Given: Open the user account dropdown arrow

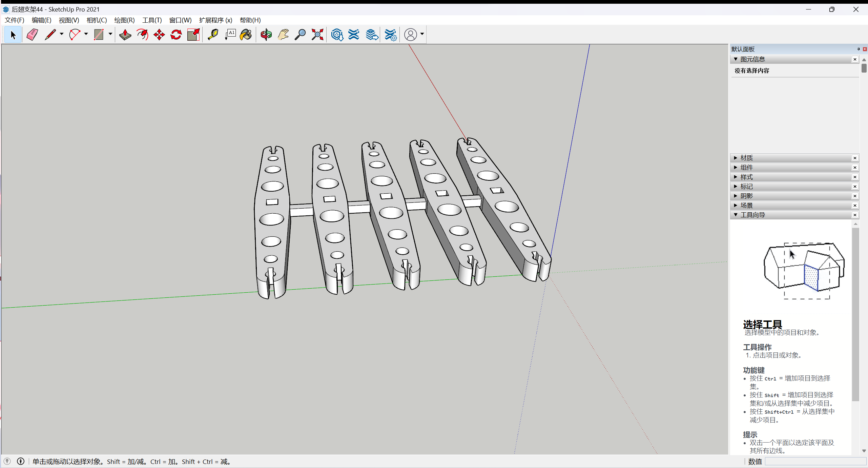Looking at the screenshot, I should (x=422, y=34).
